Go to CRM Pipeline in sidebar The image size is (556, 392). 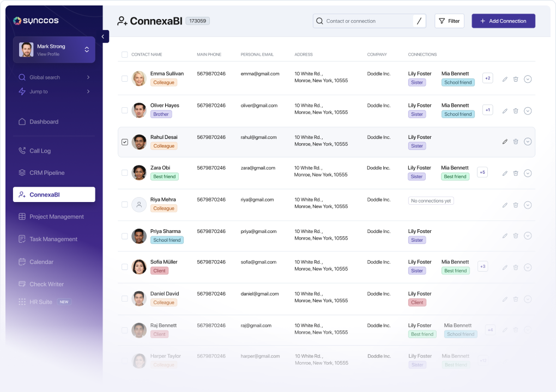pos(47,173)
